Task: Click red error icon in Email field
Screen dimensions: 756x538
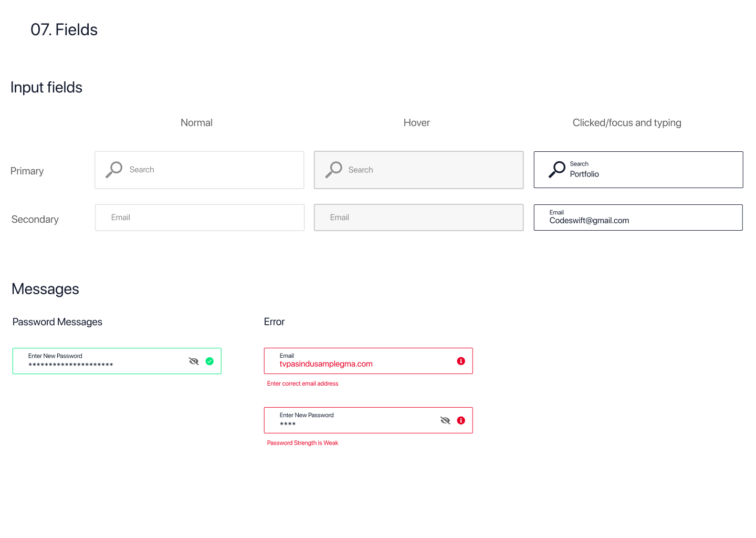Action: pyautogui.click(x=461, y=361)
